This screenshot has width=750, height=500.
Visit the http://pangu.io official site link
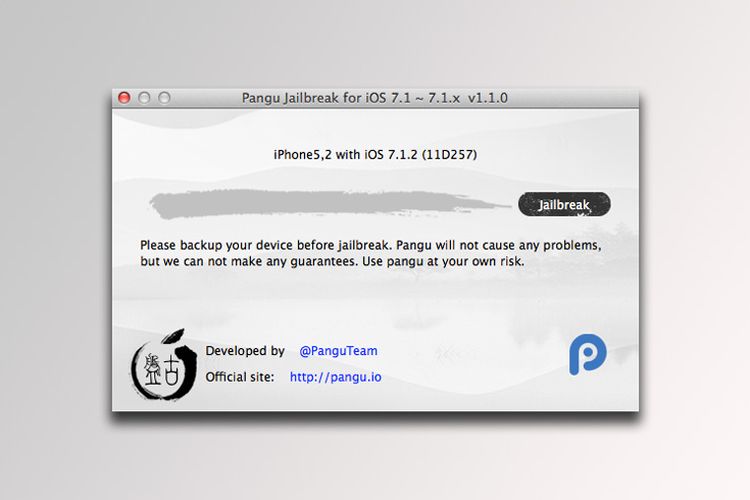click(336, 377)
